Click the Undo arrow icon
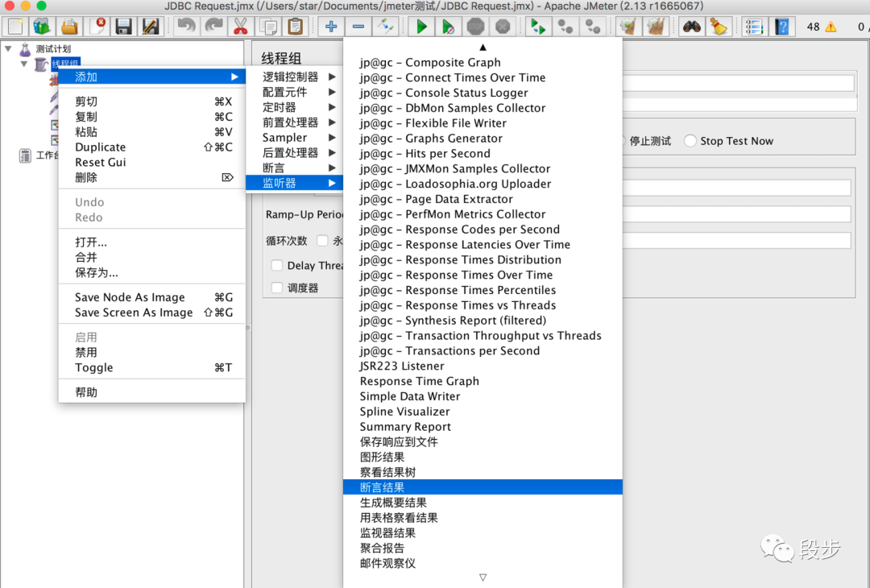 [x=186, y=26]
